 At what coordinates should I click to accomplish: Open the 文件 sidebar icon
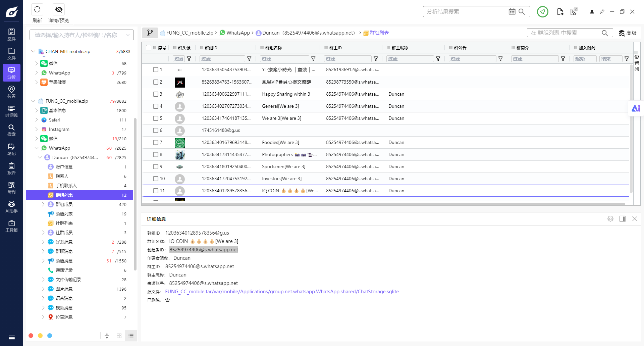pyautogui.click(x=11, y=53)
